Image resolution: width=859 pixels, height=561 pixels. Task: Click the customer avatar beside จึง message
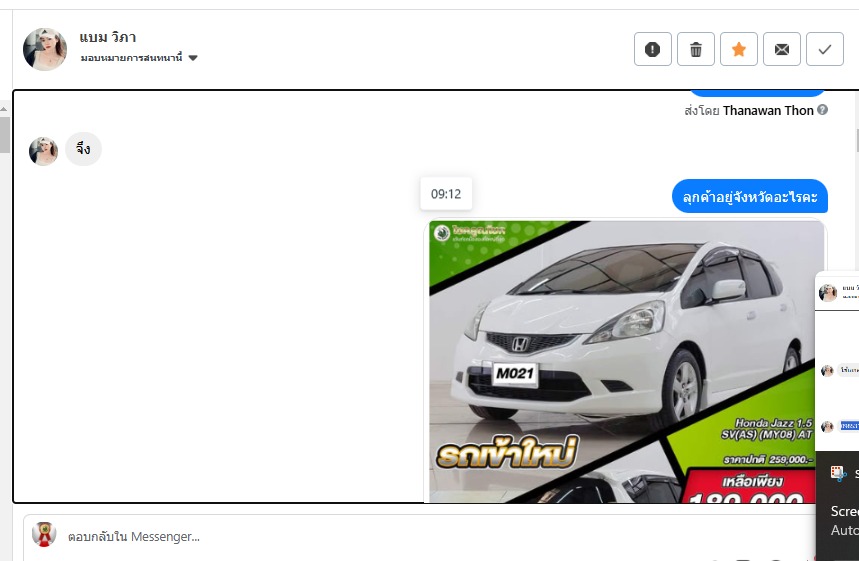(43, 151)
